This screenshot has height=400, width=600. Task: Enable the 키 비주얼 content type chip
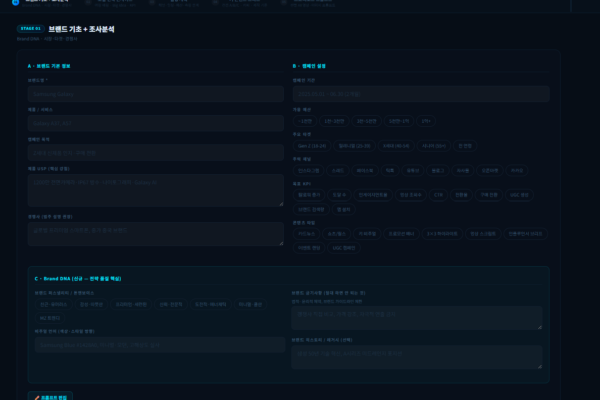pyautogui.click(x=367, y=234)
